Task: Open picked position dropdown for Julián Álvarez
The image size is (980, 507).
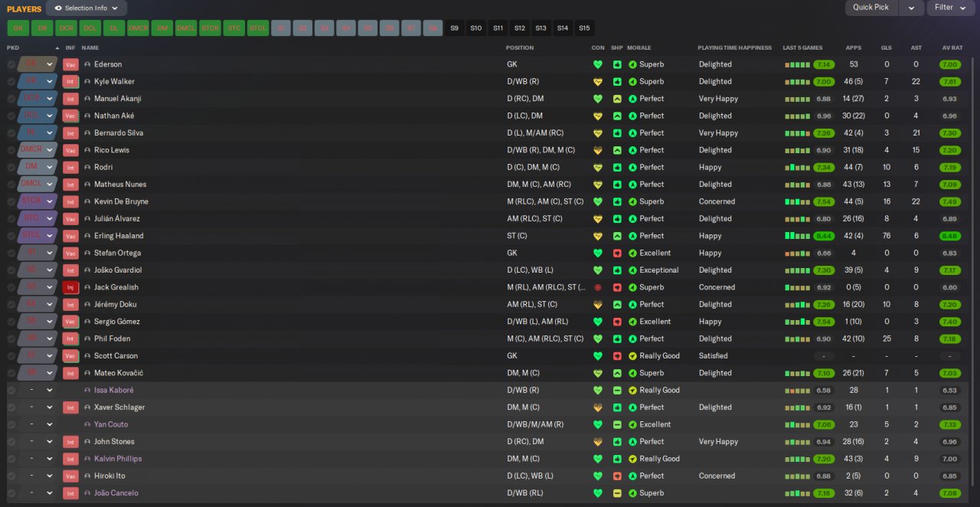Action: (x=50, y=219)
